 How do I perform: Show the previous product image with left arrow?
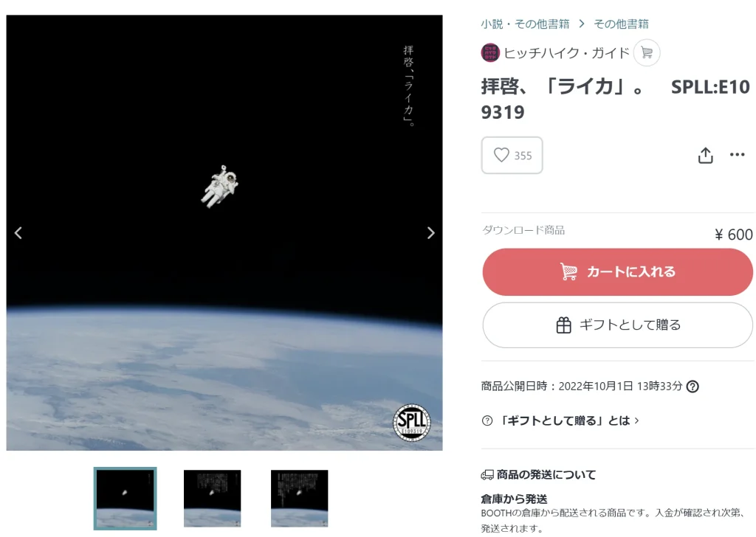(x=18, y=233)
